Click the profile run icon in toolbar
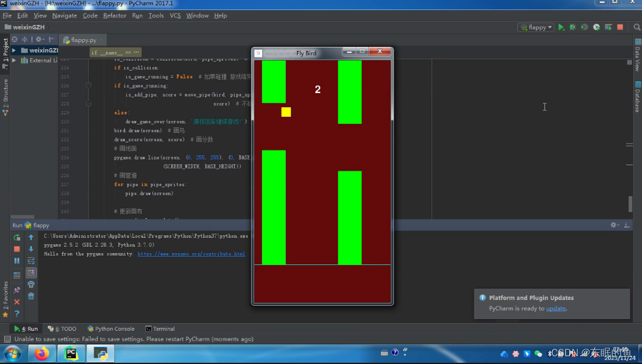The image size is (642, 364). pos(596,27)
